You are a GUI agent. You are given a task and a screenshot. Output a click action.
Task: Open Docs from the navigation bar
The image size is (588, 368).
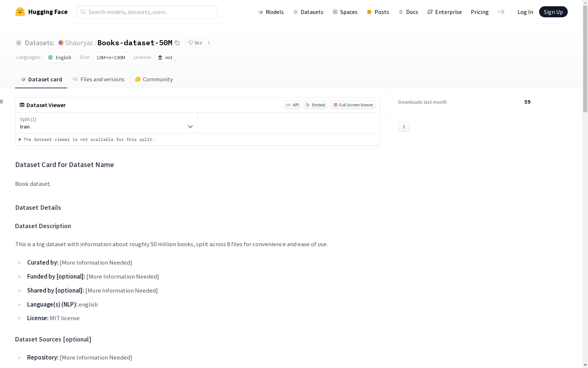click(x=408, y=12)
